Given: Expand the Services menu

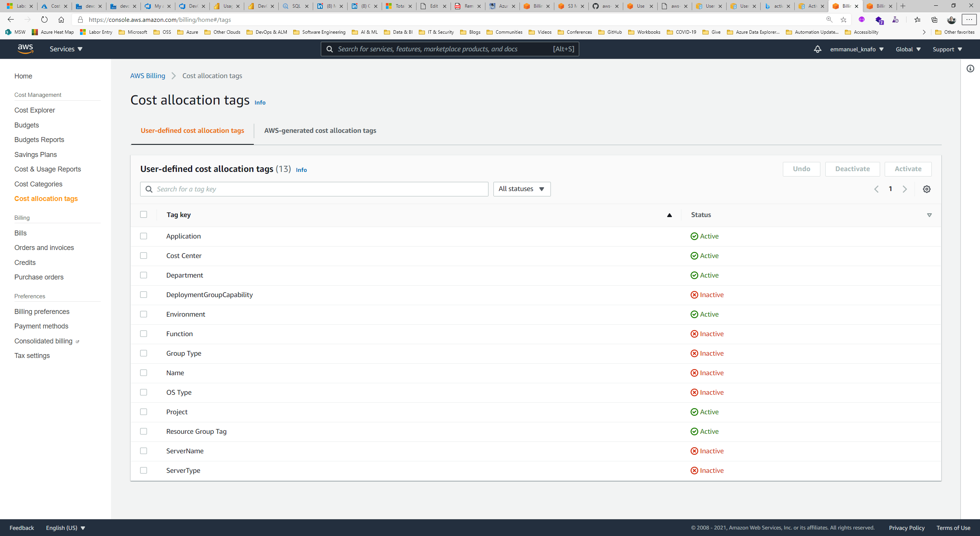Looking at the screenshot, I should pyautogui.click(x=66, y=49).
